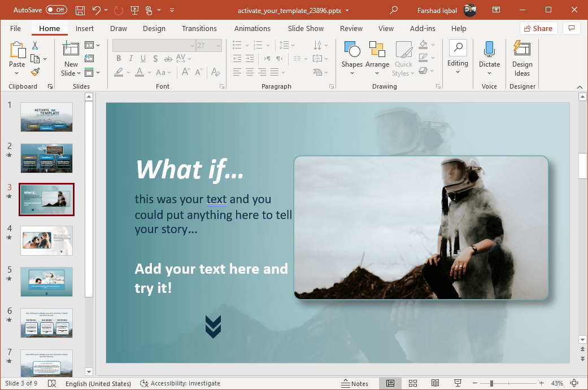Viewport: 588px width, 390px height.
Task: Start Slide Show from status bar
Action: 458,384
